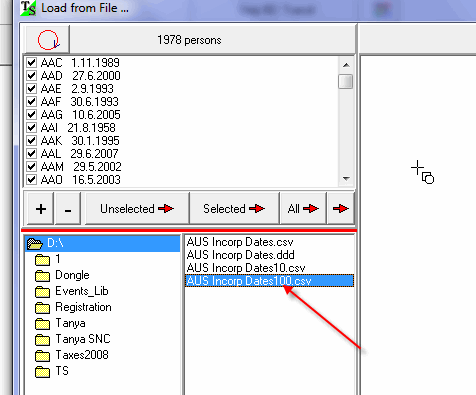Click the All arrow button
The image size is (476, 395).
point(303,209)
